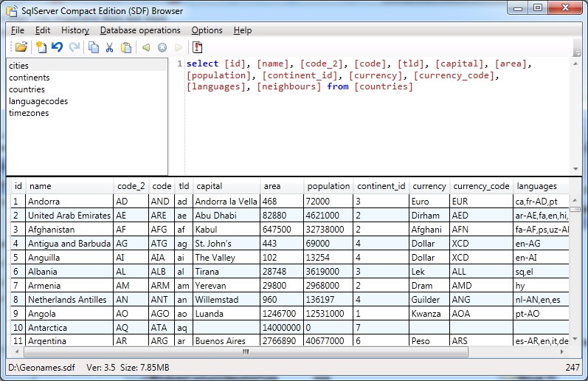588x381 pixels.
Task: Click the Undo arrow icon
Action: [57, 47]
